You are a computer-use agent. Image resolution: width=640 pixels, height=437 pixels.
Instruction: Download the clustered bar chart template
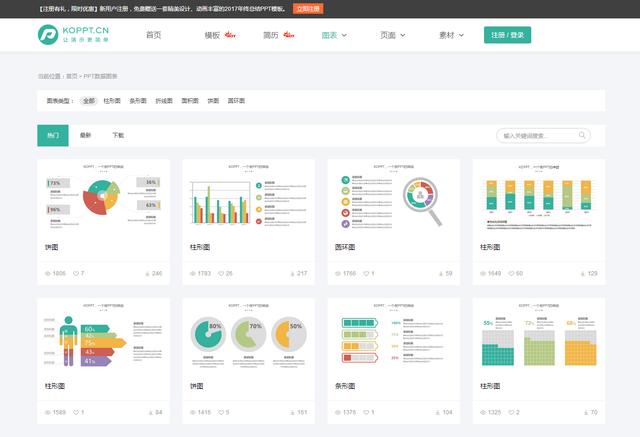click(293, 274)
